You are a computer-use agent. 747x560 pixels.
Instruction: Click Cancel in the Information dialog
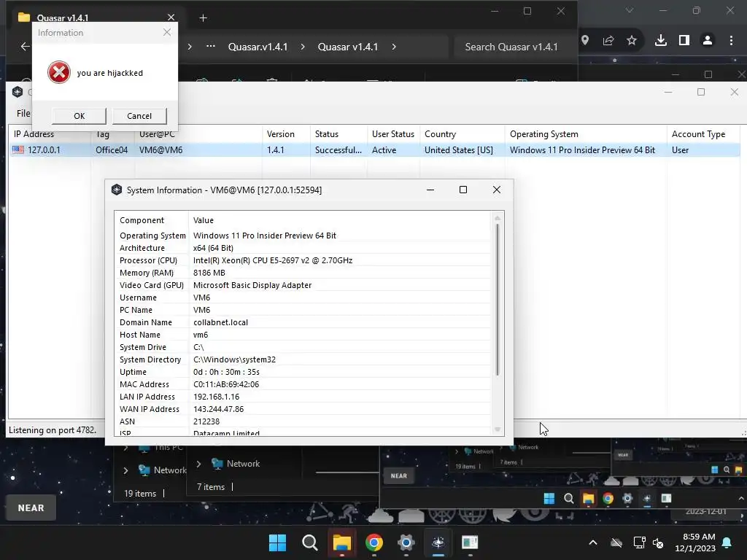[x=139, y=116]
